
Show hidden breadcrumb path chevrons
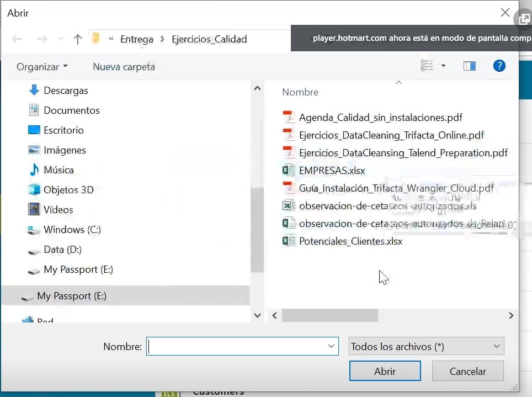111,39
